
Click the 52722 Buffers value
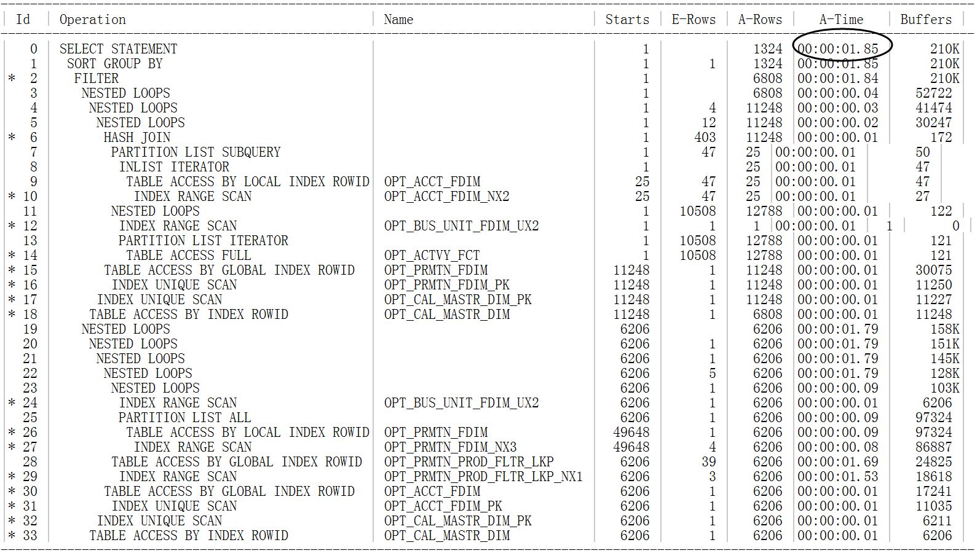pos(934,93)
